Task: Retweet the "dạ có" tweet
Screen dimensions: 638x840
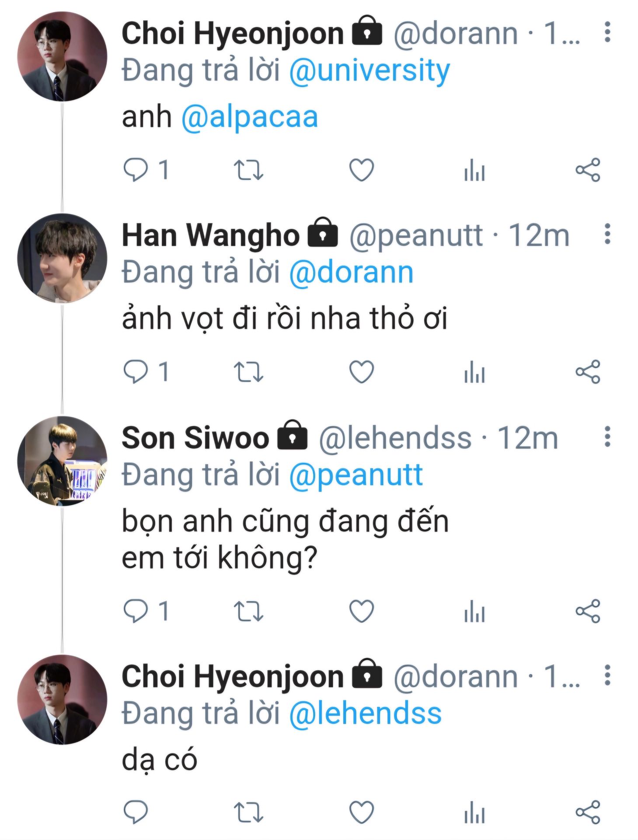Action: (248, 812)
